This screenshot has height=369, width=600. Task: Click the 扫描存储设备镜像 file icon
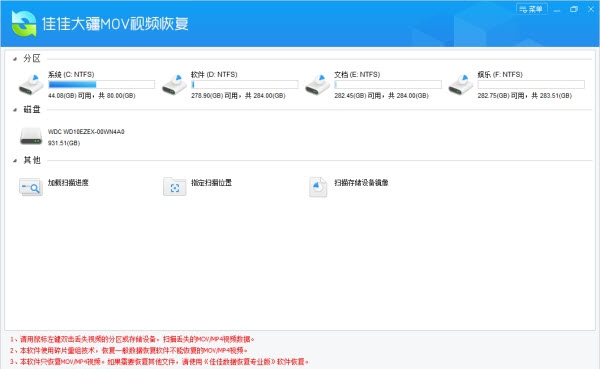(318, 187)
